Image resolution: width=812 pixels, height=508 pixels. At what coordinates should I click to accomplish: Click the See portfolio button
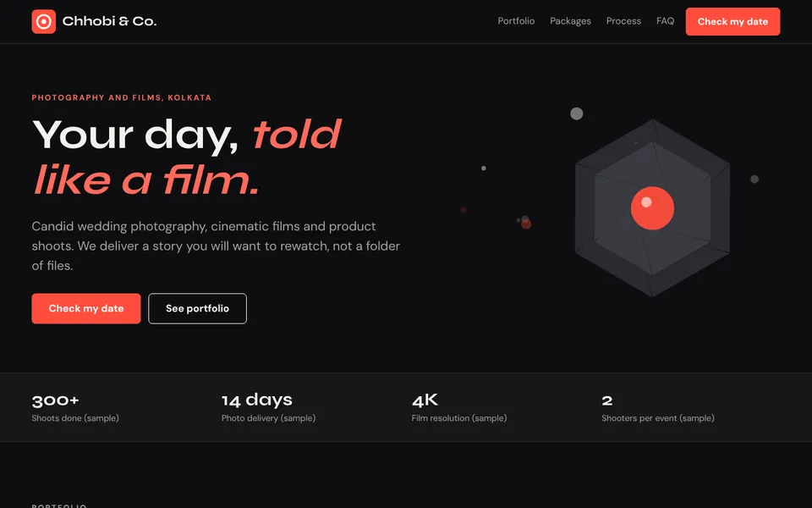pyautogui.click(x=197, y=308)
